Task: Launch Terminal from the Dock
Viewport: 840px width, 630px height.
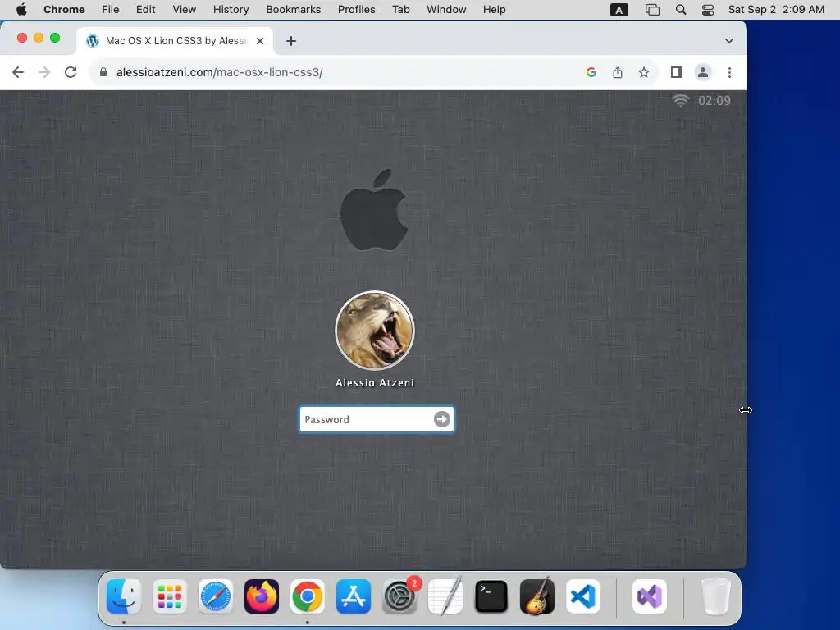Action: [x=491, y=596]
